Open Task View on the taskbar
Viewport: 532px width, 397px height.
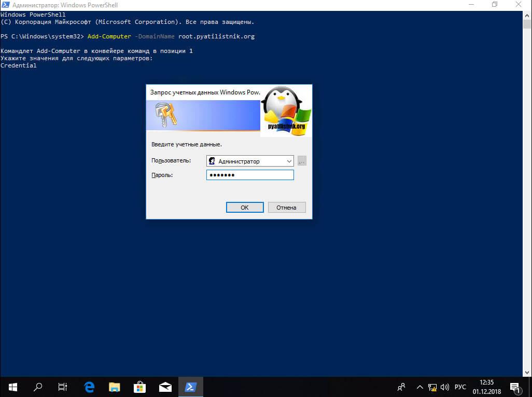click(x=63, y=387)
